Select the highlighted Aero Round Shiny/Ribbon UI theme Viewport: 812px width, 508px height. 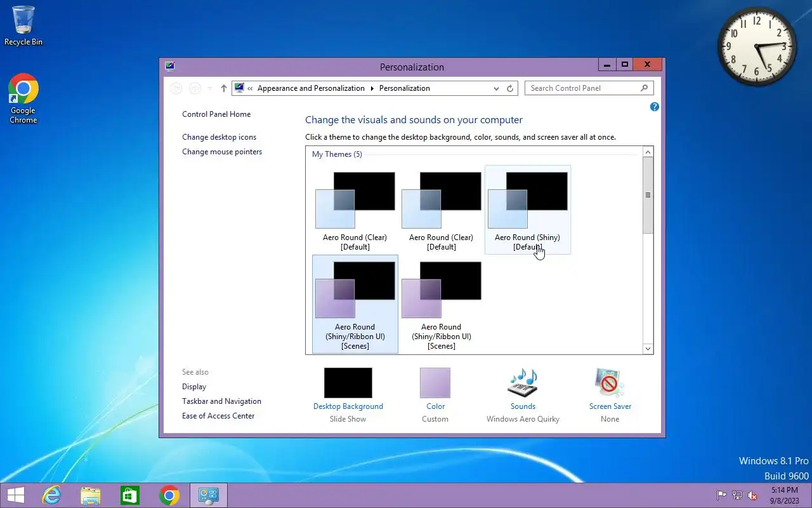[355, 304]
